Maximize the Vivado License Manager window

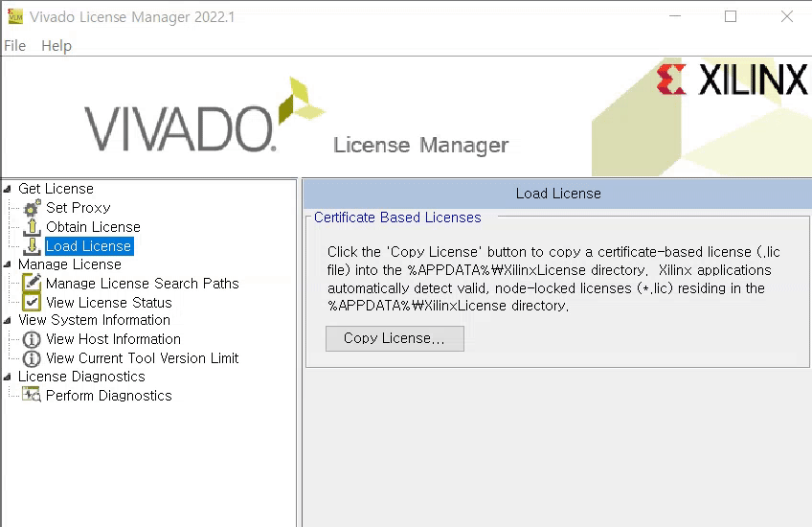click(731, 16)
